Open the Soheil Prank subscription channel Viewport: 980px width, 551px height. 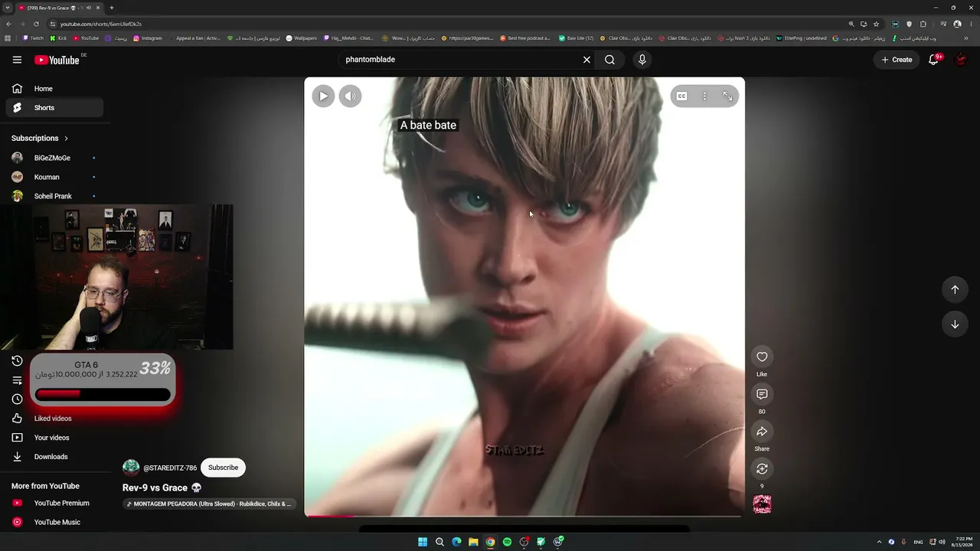54,196
